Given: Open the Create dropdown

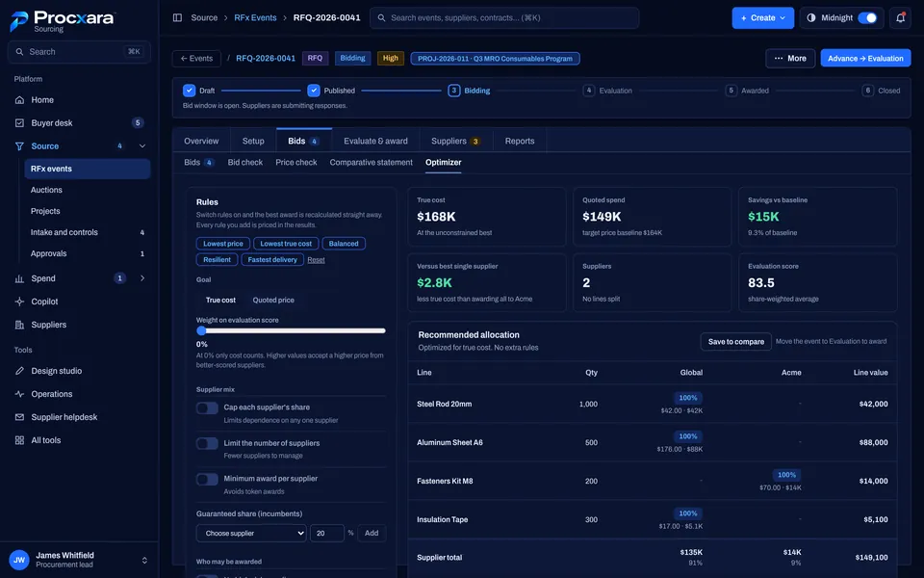Looking at the screenshot, I should (x=762, y=17).
